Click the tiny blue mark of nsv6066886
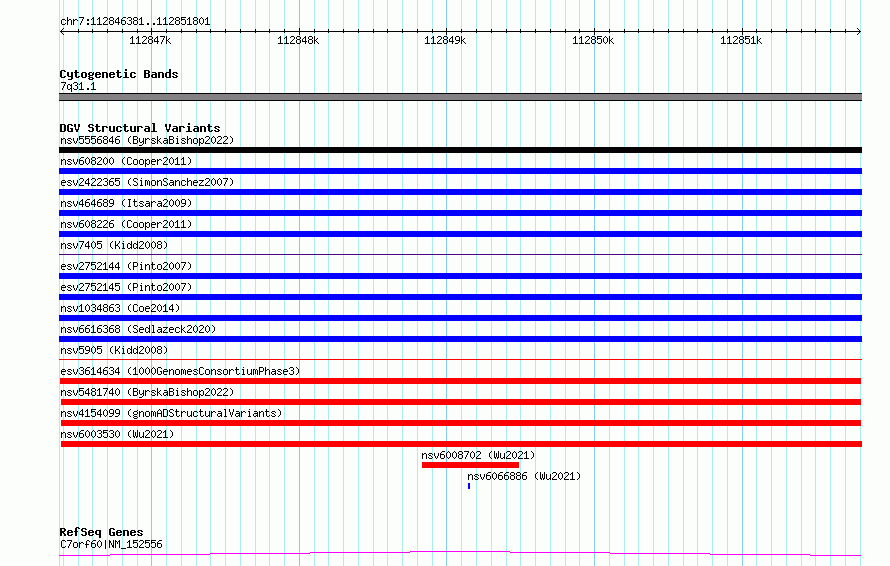890x566 pixels. (x=469, y=486)
